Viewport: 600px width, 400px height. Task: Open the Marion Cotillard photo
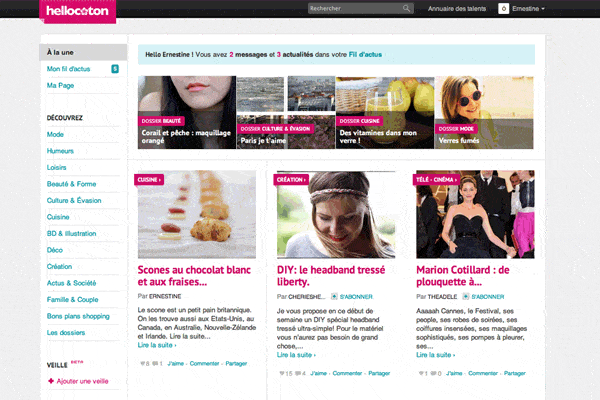point(475,214)
